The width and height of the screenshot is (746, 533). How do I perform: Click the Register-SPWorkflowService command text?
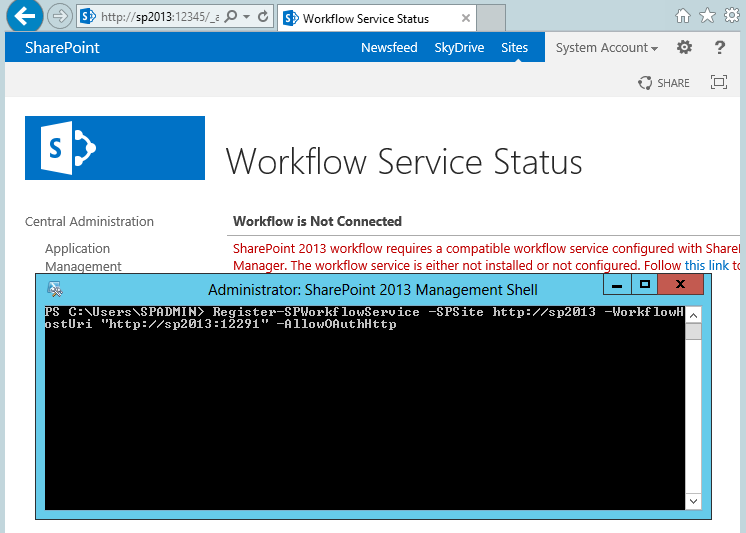(316, 312)
